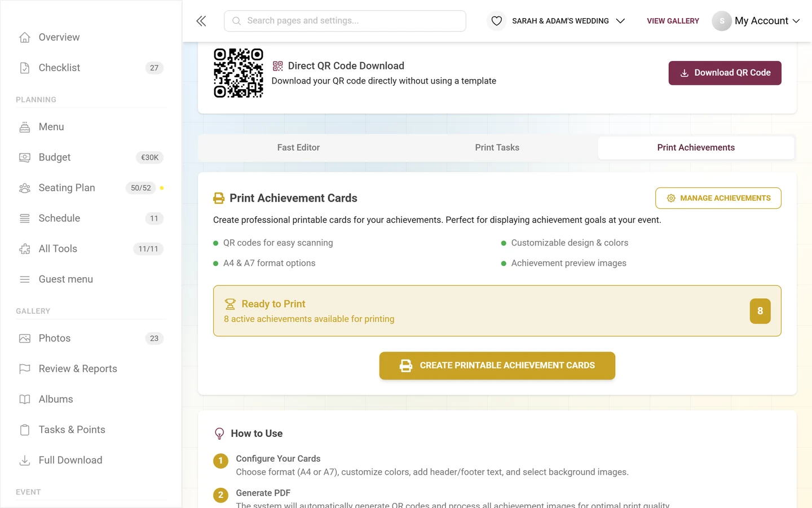The image size is (812, 508).
Task: Click the Photos image icon
Action: click(x=25, y=339)
